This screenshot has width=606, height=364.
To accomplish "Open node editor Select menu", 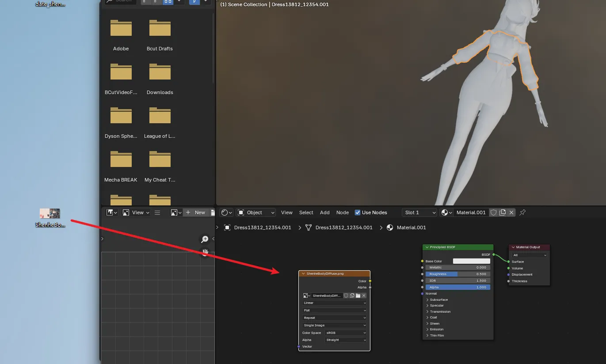I will (306, 212).
